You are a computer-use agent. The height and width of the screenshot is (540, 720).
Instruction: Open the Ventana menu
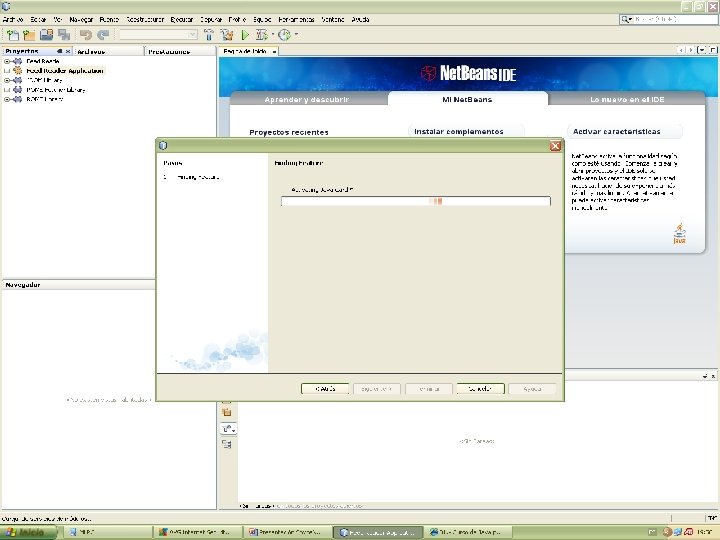(x=333, y=19)
